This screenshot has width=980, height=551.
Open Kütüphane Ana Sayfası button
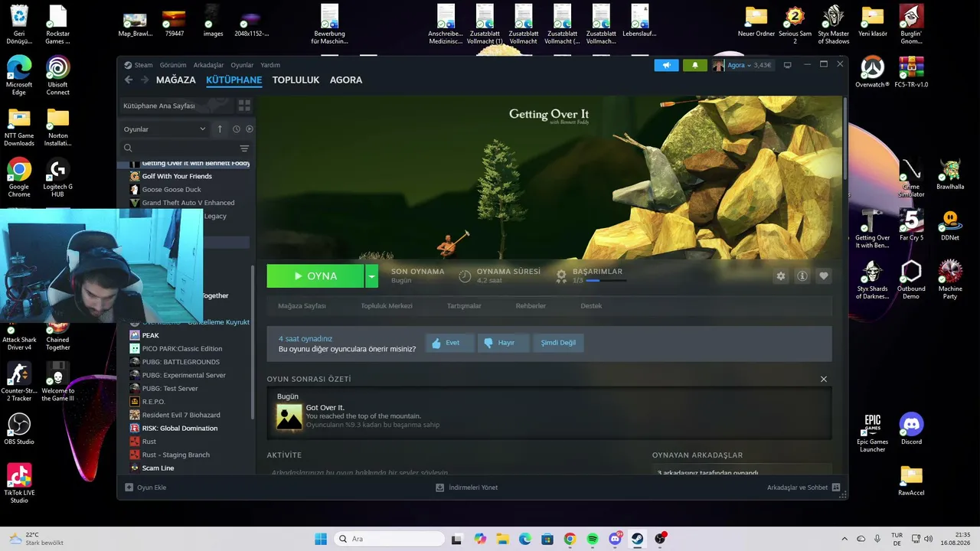[177, 106]
